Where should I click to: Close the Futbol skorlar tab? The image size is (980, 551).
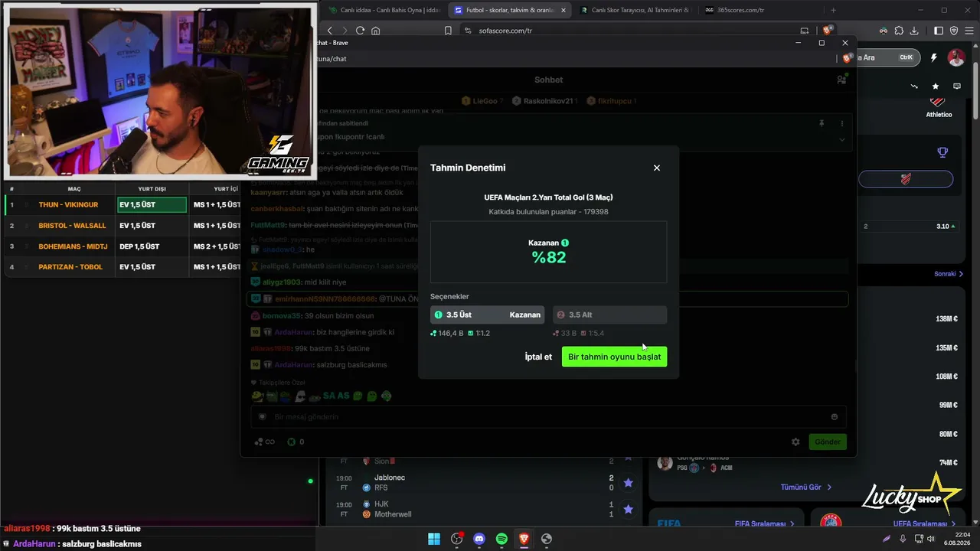(563, 10)
